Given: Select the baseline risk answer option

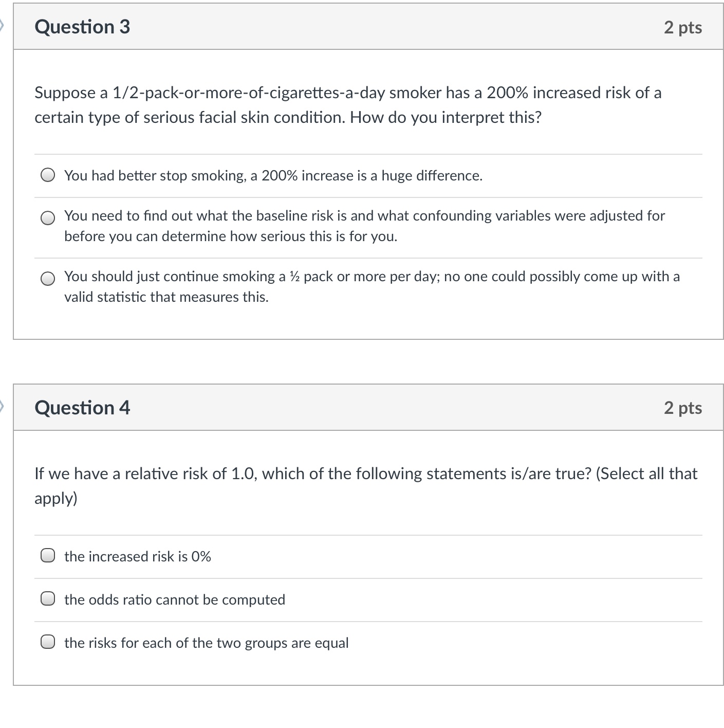Looking at the screenshot, I should 48,218.
